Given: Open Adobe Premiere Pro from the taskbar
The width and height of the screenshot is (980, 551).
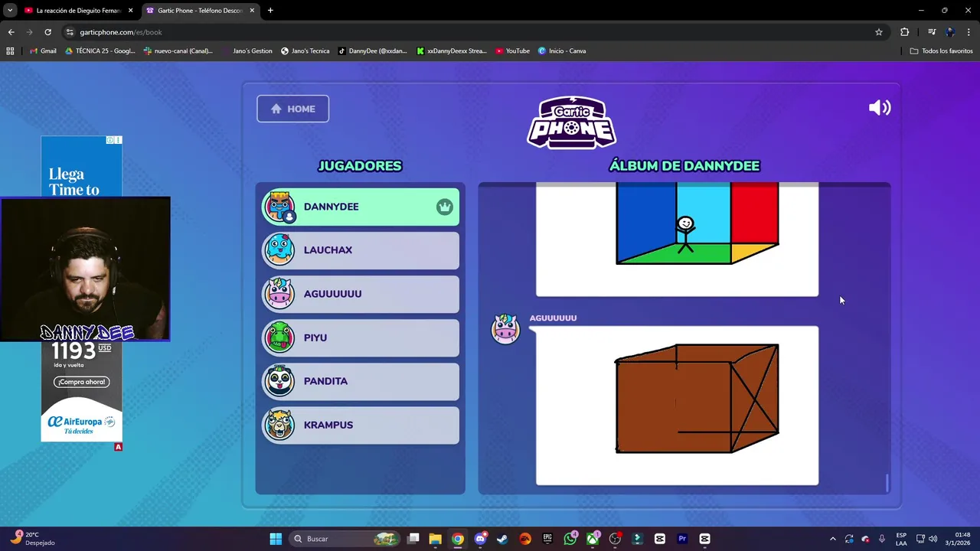Looking at the screenshot, I should tap(682, 539).
